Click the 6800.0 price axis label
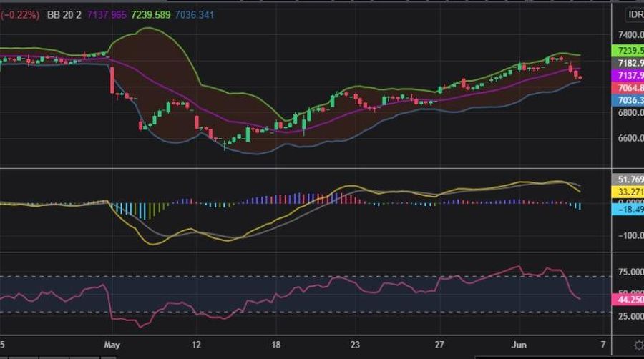 (x=631, y=112)
